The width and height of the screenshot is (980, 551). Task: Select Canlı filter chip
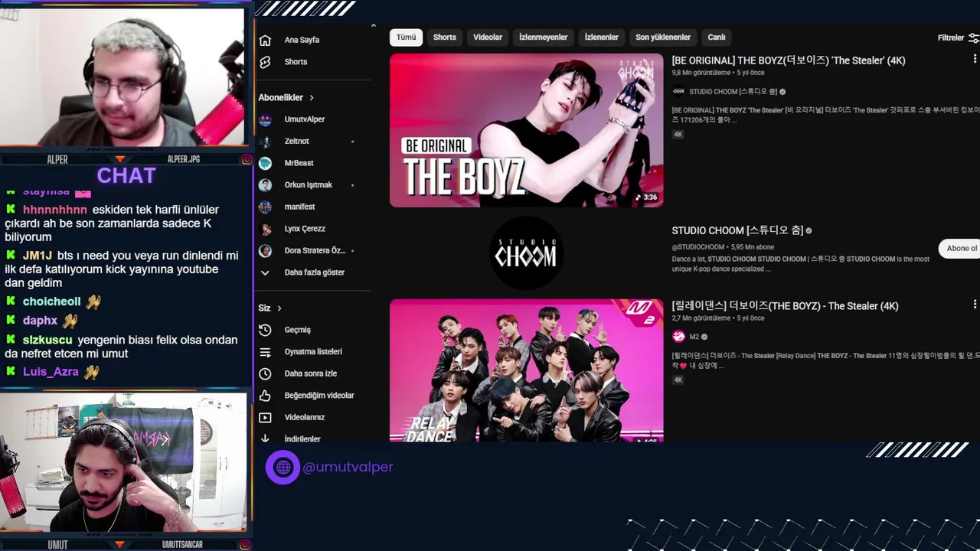[717, 37]
